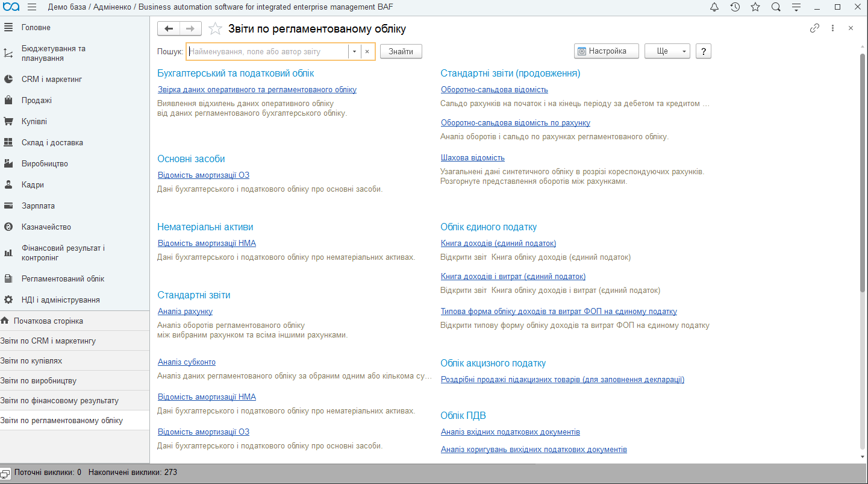Click the Казначейство coin icon
The width and height of the screenshot is (868, 484).
click(x=8, y=227)
